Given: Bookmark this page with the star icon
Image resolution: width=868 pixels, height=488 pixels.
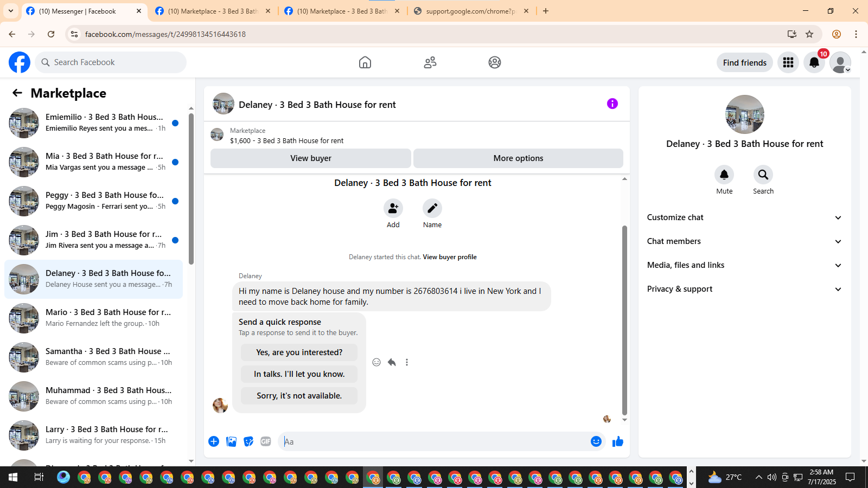Looking at the screenshot, I should tap(809, 34).
